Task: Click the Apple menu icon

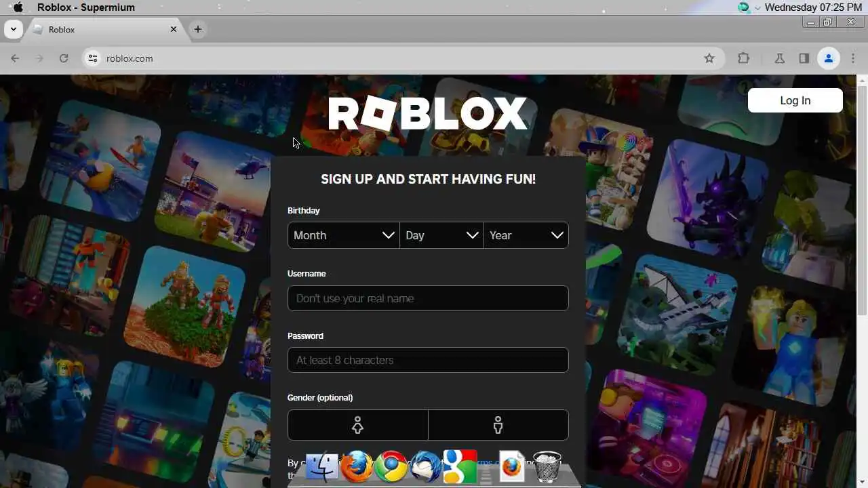Action: pos(18,7)
